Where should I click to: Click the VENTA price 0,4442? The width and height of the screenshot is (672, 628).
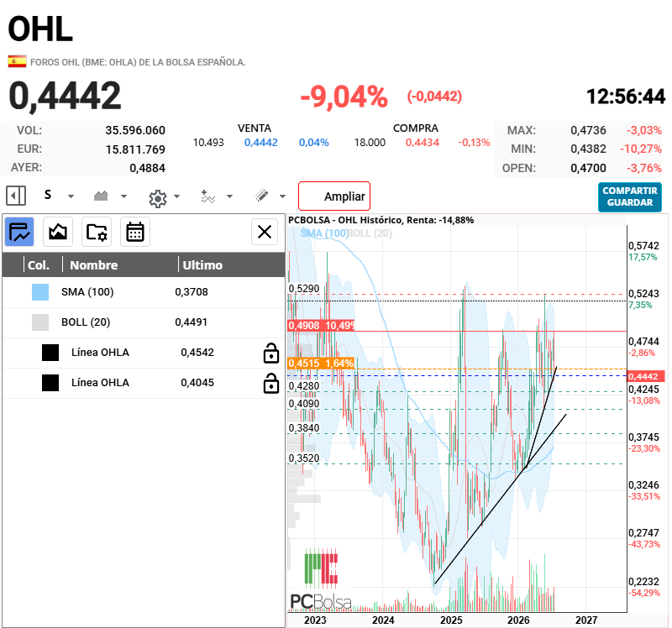tap(261, 143)
